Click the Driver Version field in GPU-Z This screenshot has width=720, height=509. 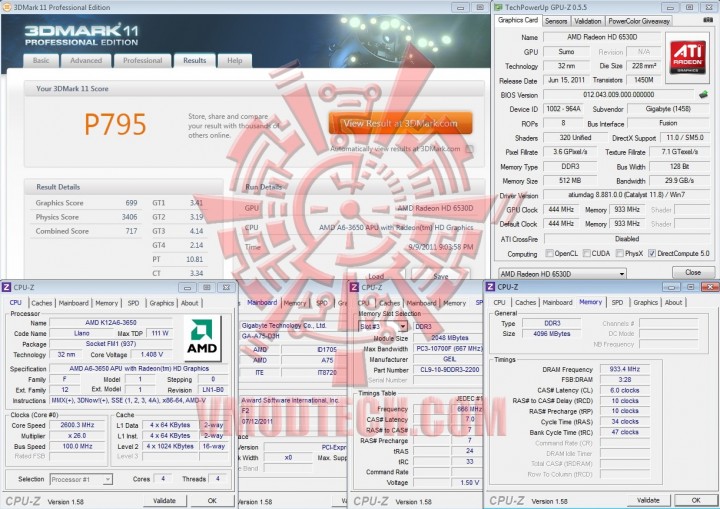[x=626, y=195]
